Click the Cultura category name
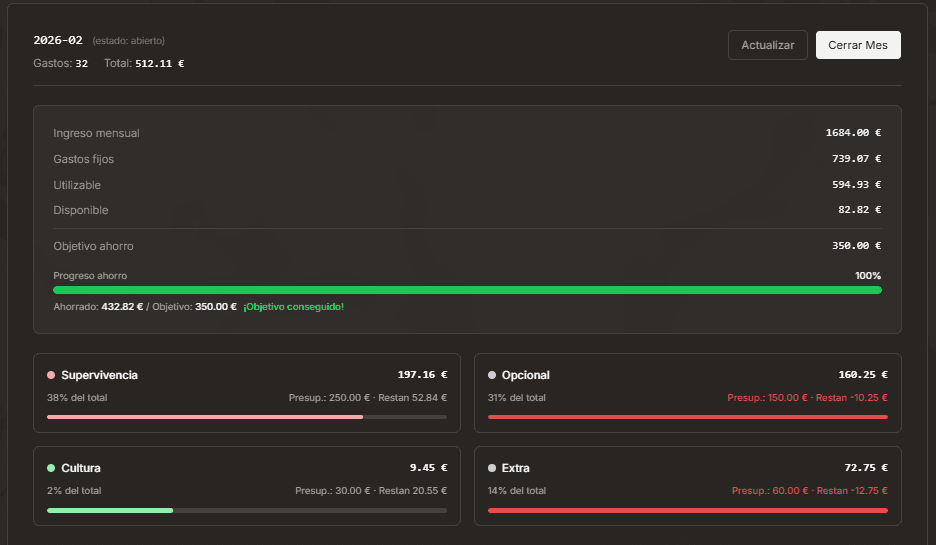Screen dimensions: 936x545 coord(81,468)
